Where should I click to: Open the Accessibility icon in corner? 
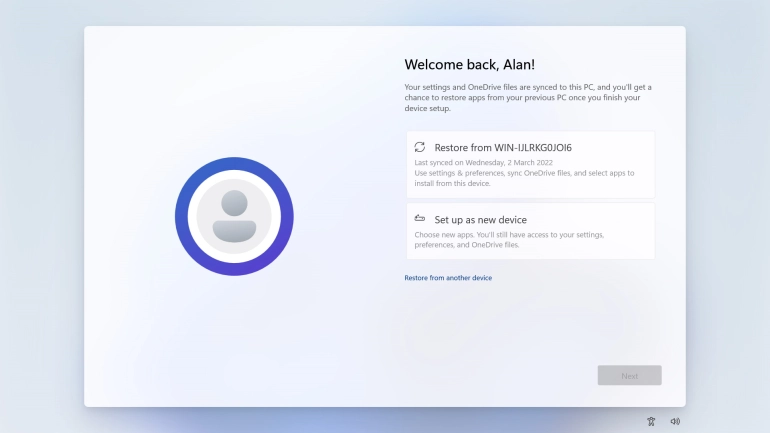click(x=651, y=421)
